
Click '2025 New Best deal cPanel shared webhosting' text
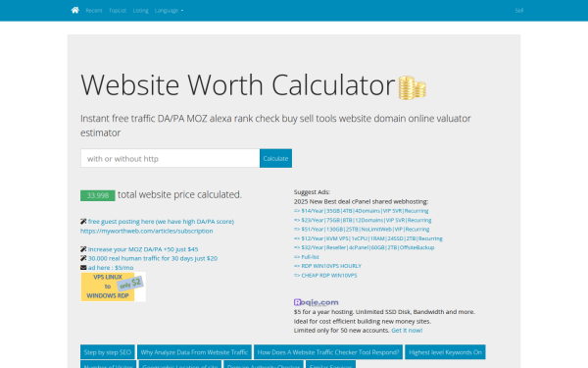361,201
